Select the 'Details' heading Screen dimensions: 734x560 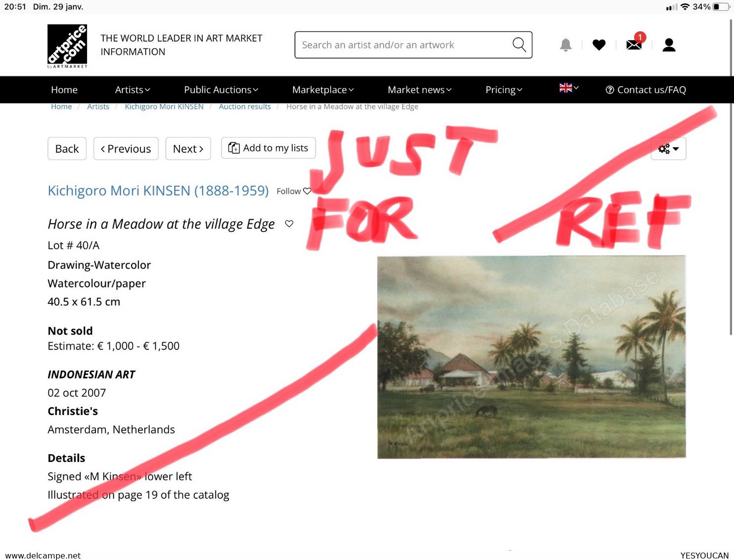coord(66,458)
